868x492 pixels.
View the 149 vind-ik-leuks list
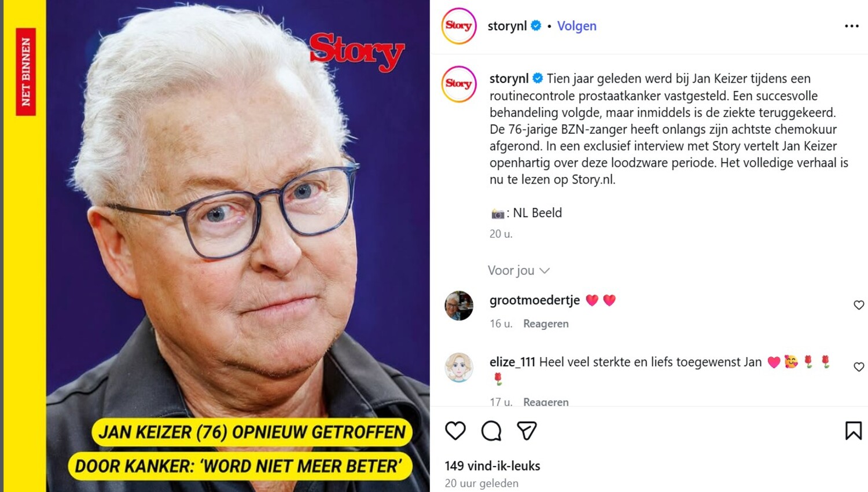[x=492, y=466]
